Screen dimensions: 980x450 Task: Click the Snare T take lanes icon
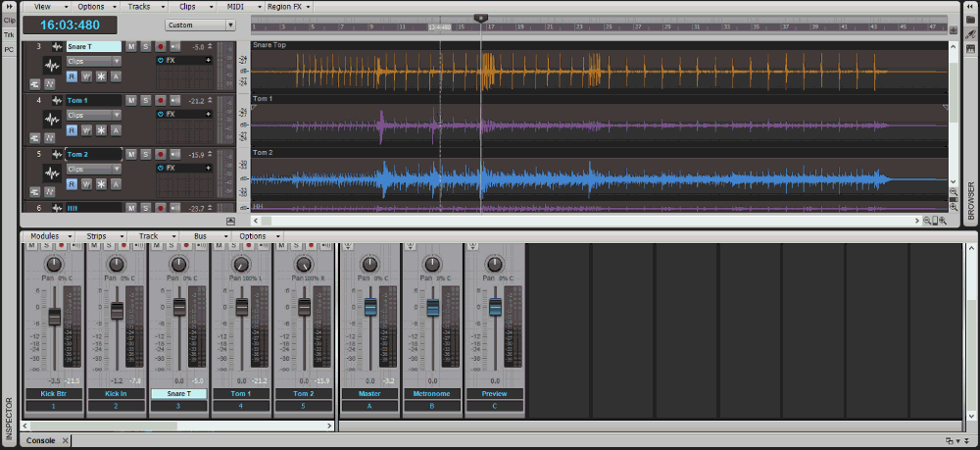coord(35,83)
